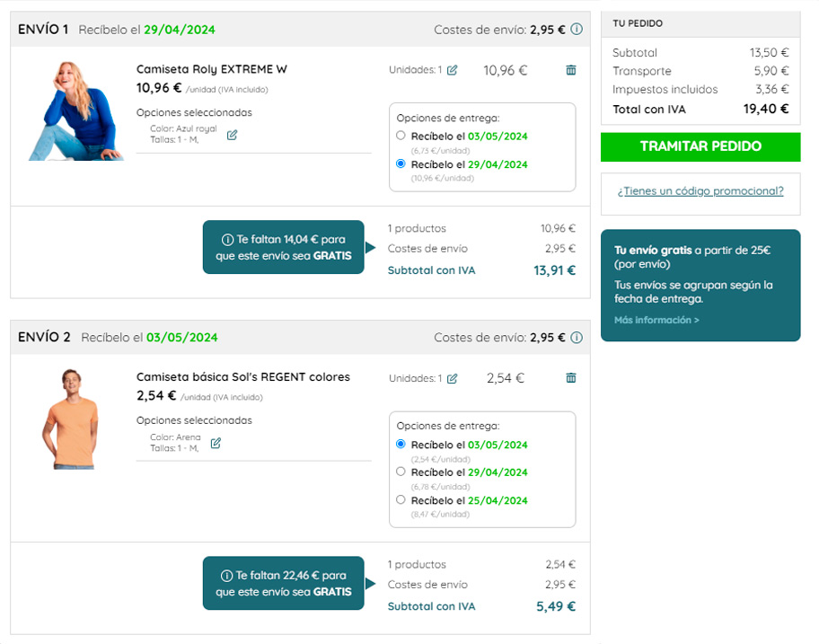Edit Arena color and size options
The height and width of the screenshot is (644, 819).
click(x=216, y=443)
